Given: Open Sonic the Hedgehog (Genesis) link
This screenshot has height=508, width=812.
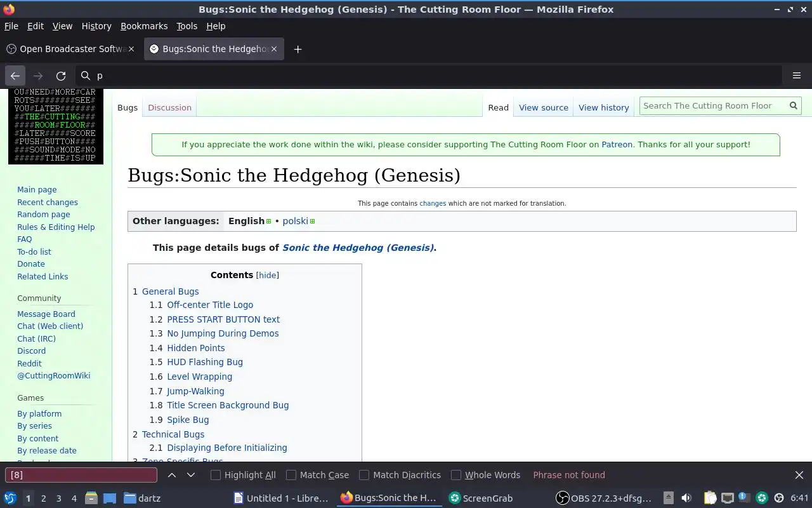Looking at the screenshot, I should click(358, 248).
